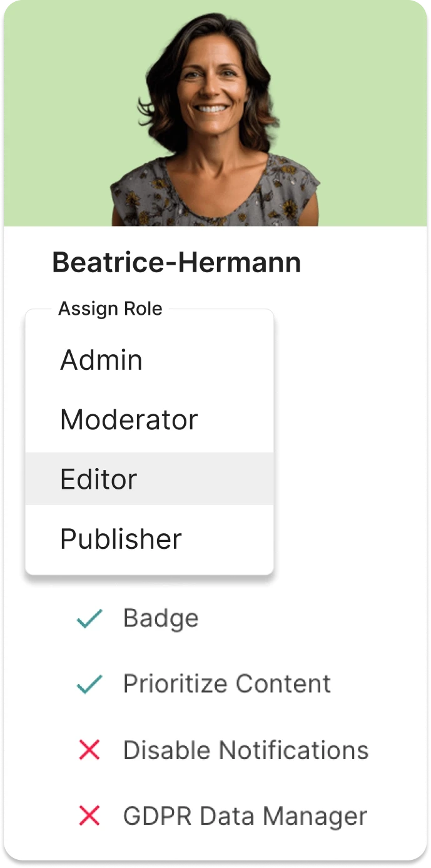The image size is (431, 868).
Task: Enable the GDPR Data Manager label
Action: coord(245,816)
